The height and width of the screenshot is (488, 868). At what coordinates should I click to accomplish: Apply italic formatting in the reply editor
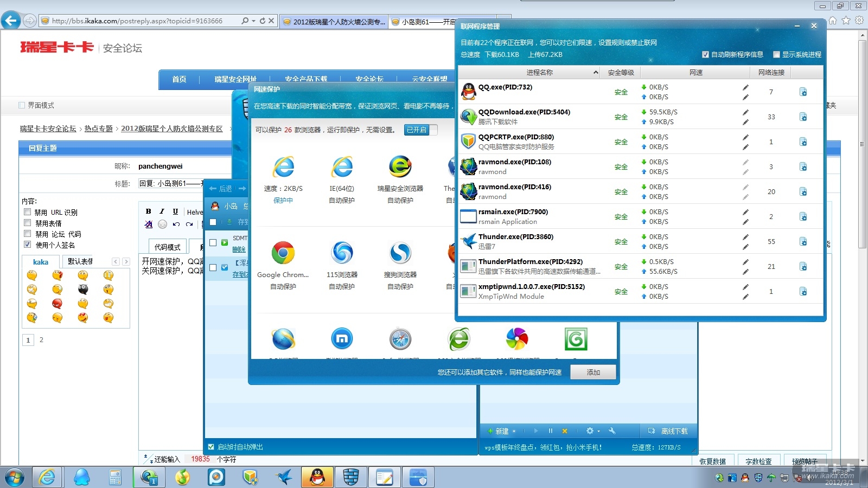[162, 211]
